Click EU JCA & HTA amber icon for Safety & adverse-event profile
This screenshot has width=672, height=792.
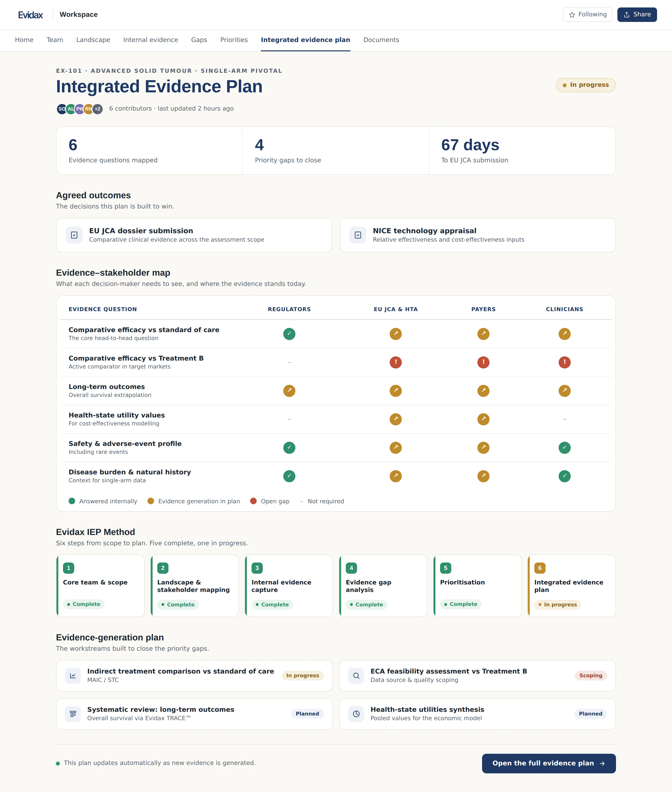click(396, 448)
